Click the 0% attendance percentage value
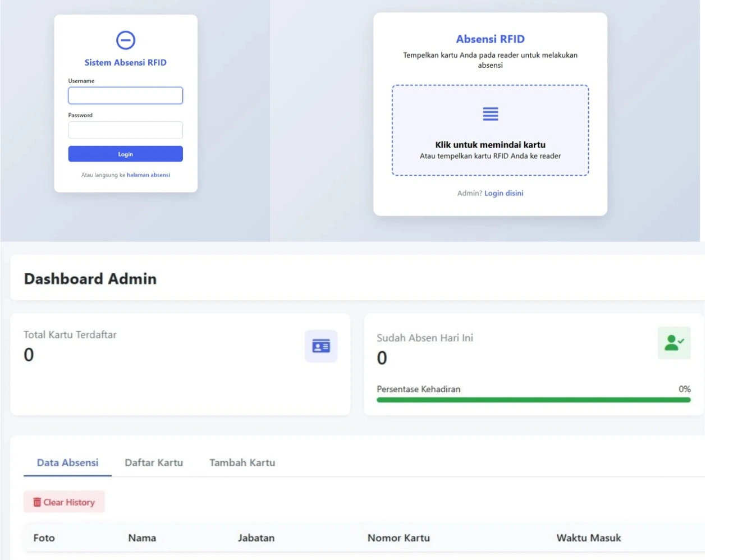Image resolution: width=747 pixels, height=560 pixels. (685, 389)
